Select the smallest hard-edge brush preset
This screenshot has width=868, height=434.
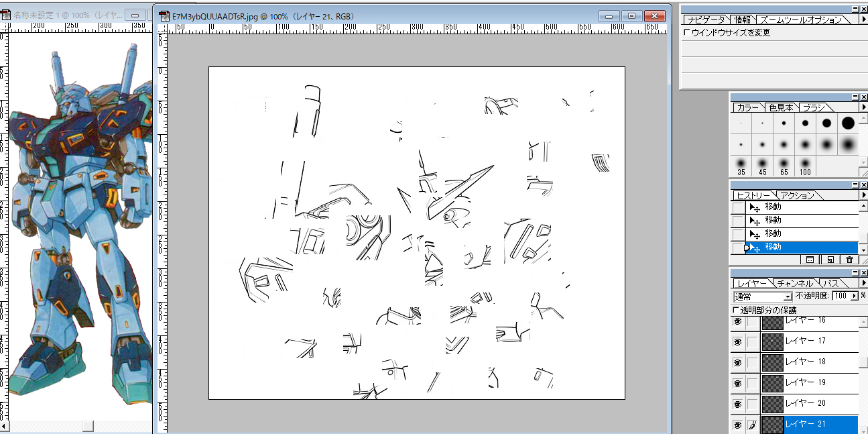(741, 123)
